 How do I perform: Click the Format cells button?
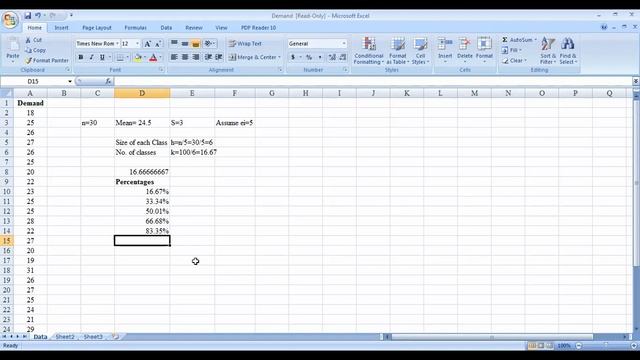484,51
